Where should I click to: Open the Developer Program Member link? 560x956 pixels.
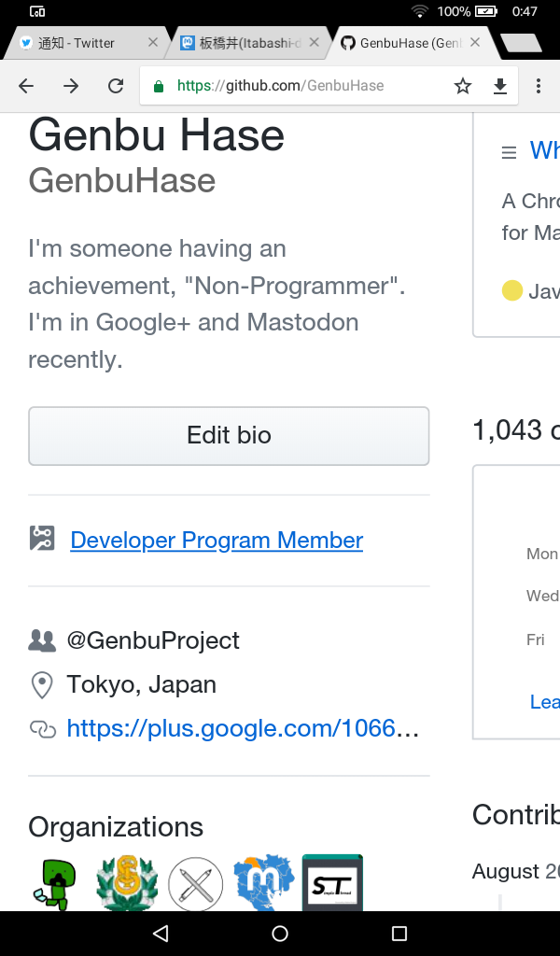(217, 540)
